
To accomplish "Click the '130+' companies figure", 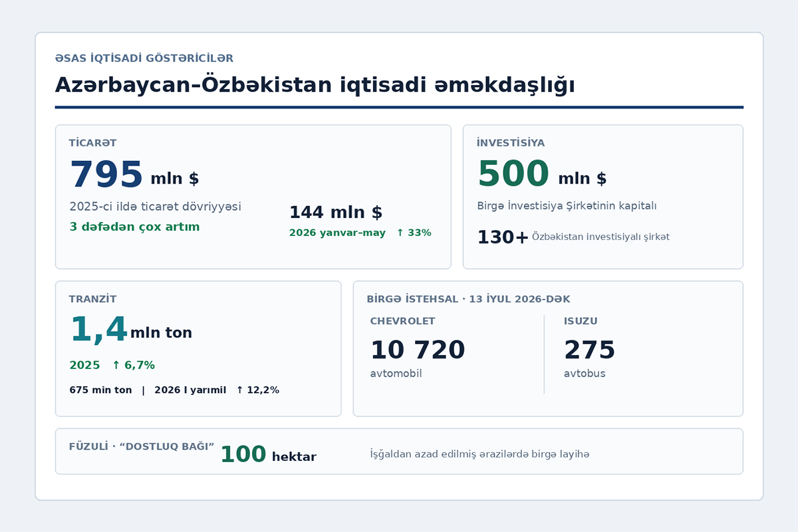I will click(x=503, y=237).
